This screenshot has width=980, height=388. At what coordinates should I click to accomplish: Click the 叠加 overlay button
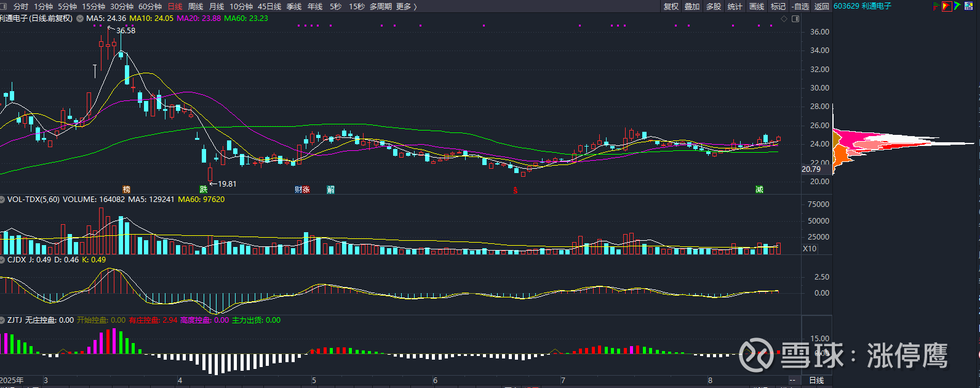[692, 6]
